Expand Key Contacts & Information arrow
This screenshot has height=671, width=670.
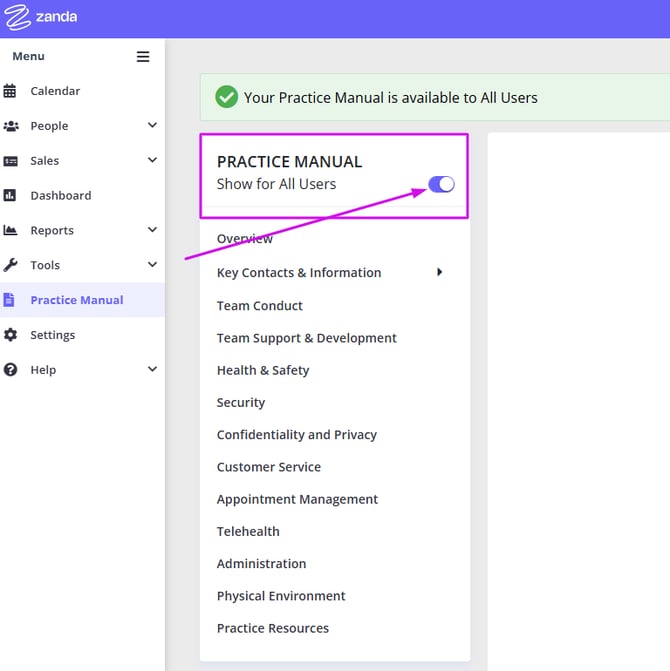pos(439,272)
